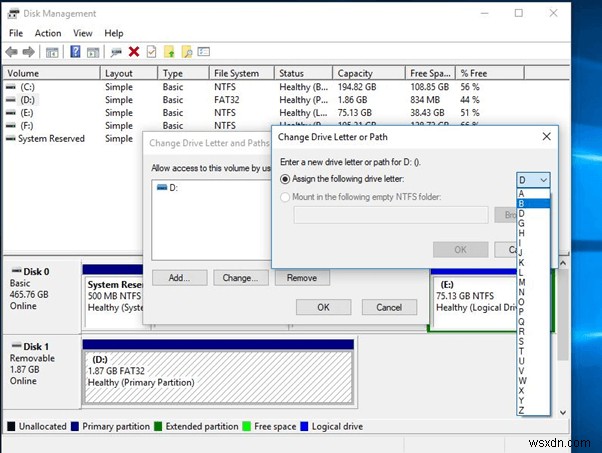The height and width of the screenshot is (453, 602).
Task: Click the list view toolbar icon
Action: [203, 51]
